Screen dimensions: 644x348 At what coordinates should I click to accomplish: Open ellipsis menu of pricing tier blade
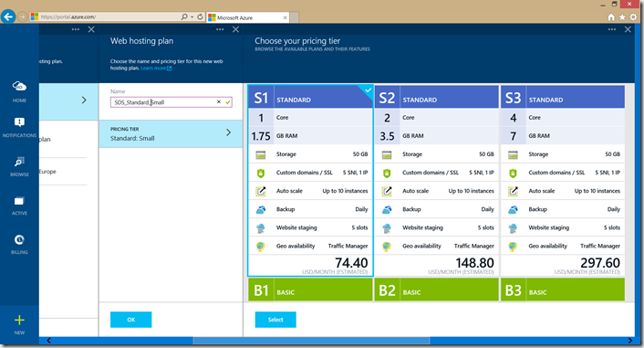[612, 29]
